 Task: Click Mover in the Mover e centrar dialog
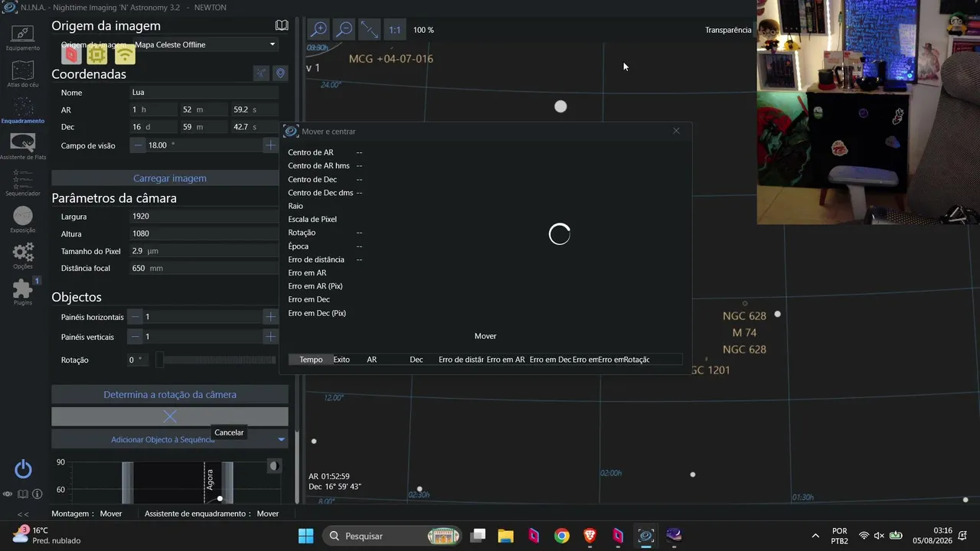coord(485,336)
